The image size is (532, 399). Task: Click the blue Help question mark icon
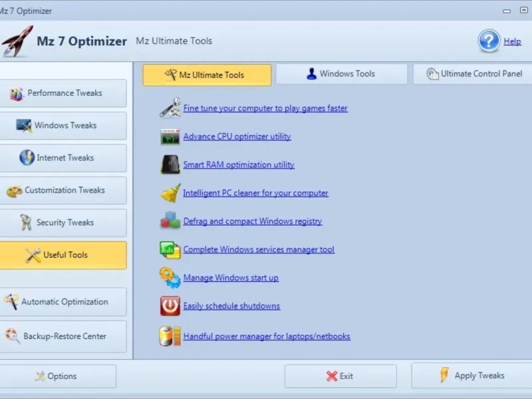[489, 41]
